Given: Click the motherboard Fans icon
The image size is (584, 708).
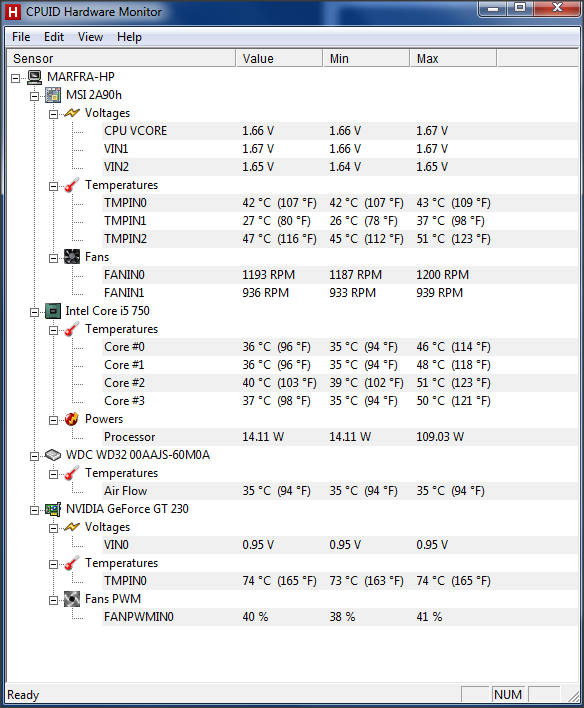Looking at the screenshot, I should pos(72,257).
